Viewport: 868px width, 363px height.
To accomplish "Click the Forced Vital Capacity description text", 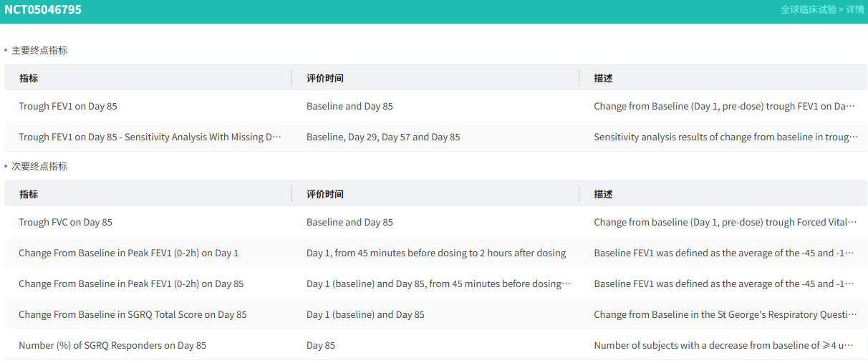I will [725, 223].
